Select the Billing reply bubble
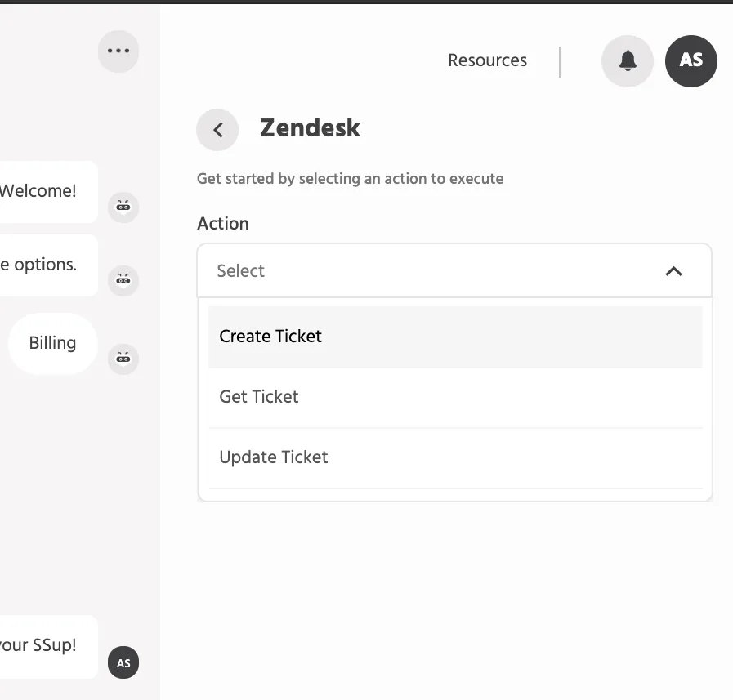Screen dimensions: 733x700 (x=53, y=343)
